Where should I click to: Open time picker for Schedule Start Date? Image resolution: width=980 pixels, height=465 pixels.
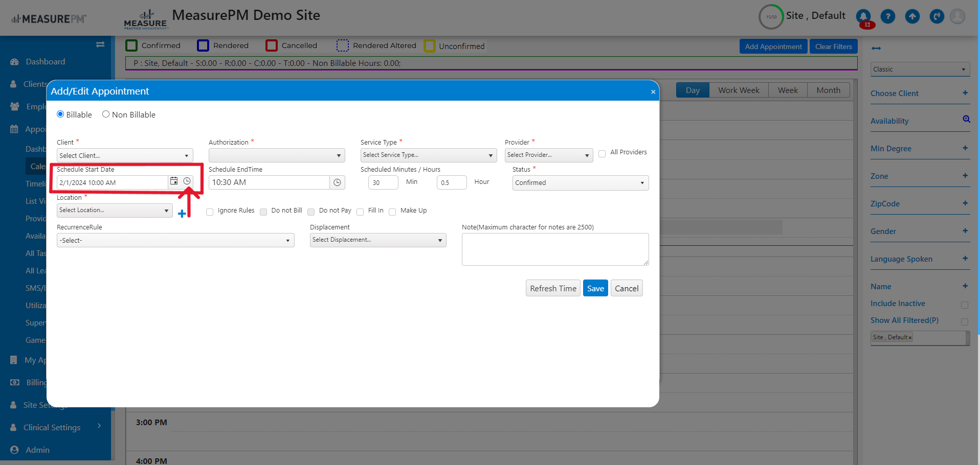187,181
